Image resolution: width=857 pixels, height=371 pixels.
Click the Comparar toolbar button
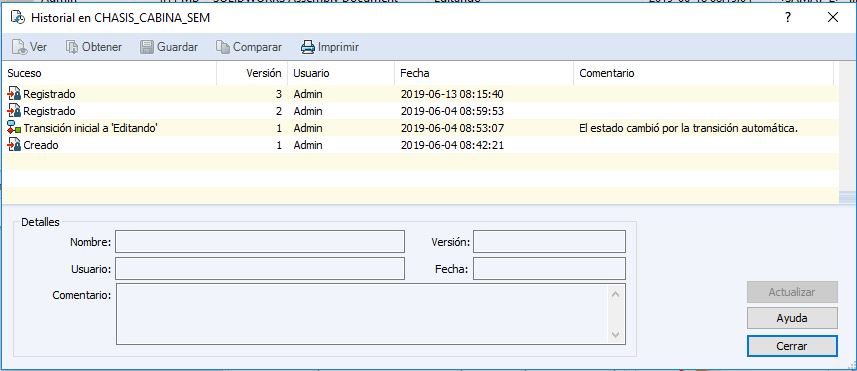coord(249,47)
